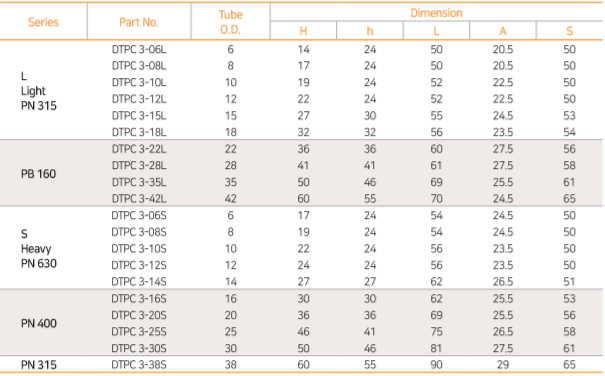Click the Series column header

pyautogui.click(x=43, y=22)
